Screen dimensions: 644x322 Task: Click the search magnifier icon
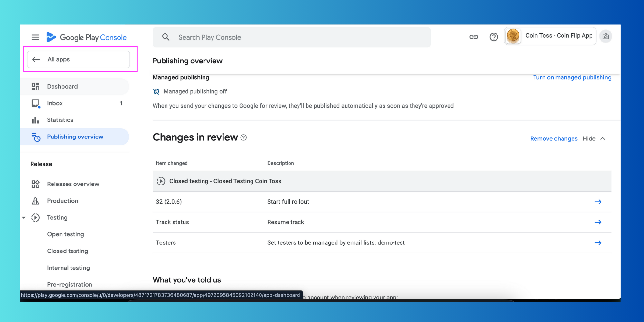[x=166, y=37]
